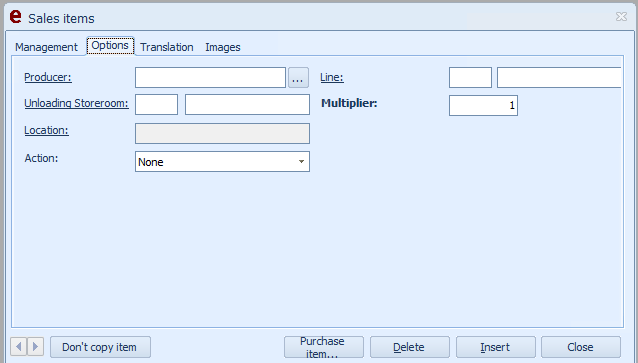This screenshot has height=363, width=638.
Task: Click the Line description field
Action: tap(559, 78)
